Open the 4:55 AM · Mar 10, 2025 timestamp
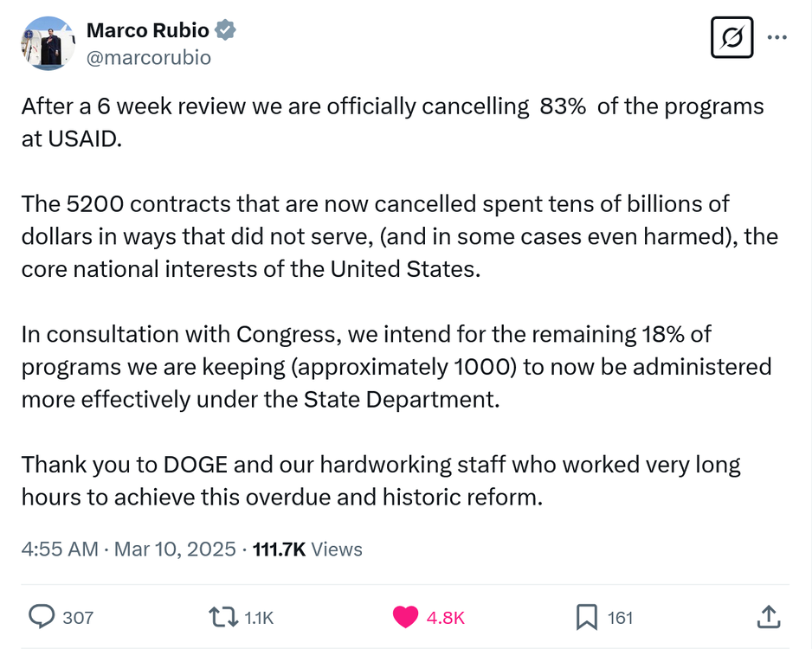This screenshot has width=812, height=649. pos(128,549)
